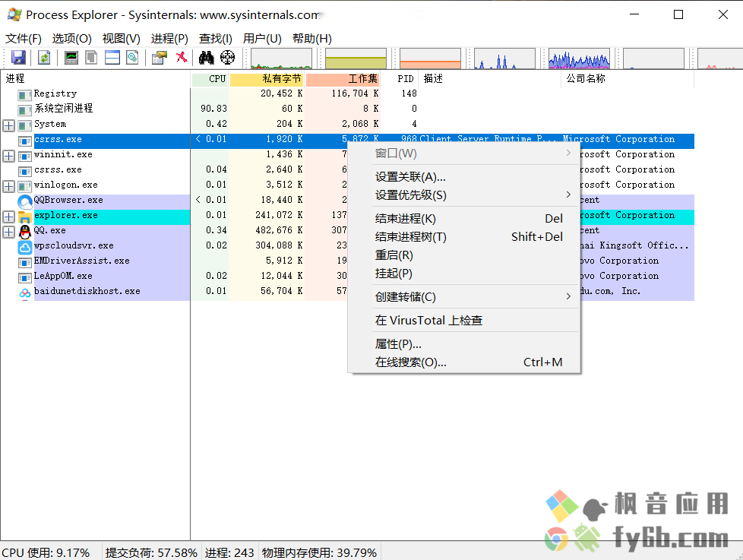The width and height of the screenshot is (743, 560).
Task: Select the 系统空闲进程 row
Action: [348, 109]
